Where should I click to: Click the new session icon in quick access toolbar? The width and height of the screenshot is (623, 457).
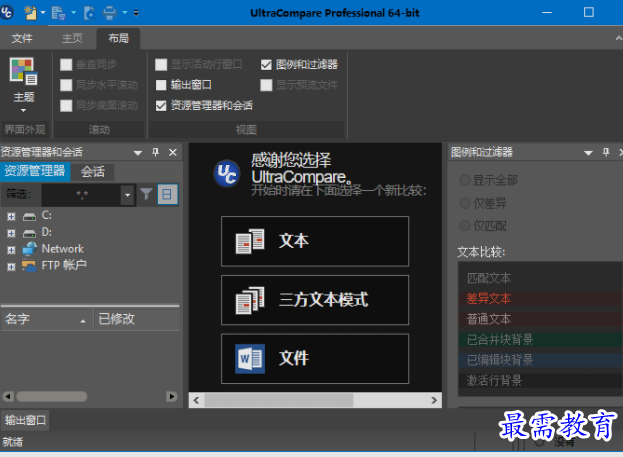pos(30,13)
